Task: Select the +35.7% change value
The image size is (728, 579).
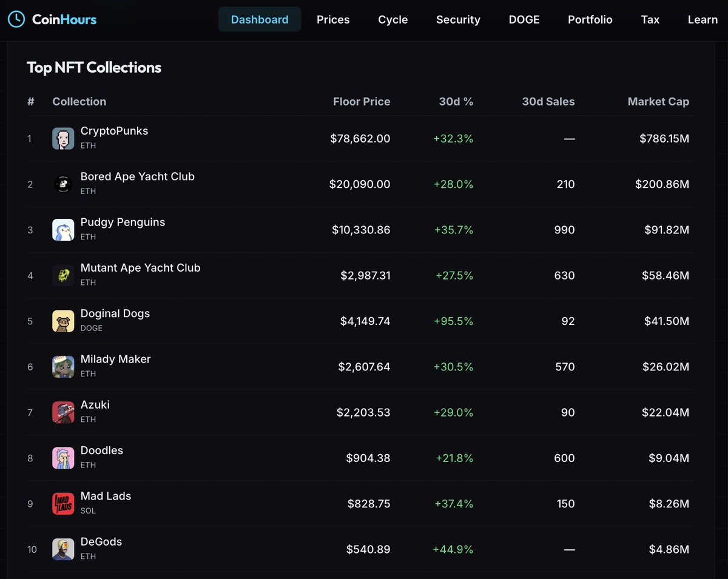Action: 453,230
